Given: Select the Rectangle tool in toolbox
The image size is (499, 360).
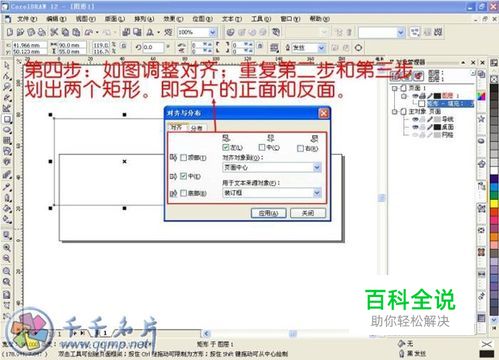Looking at the screenshot, I should (x=7, y=119).
